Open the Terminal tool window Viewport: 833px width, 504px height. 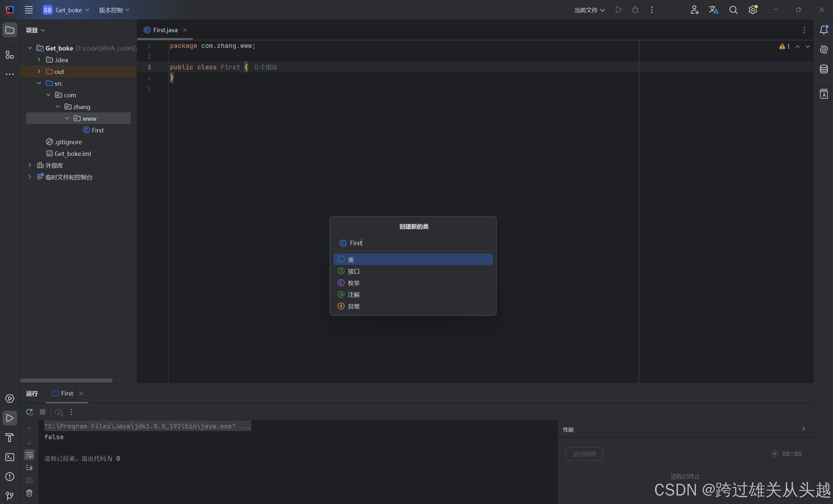pos(10,457)
